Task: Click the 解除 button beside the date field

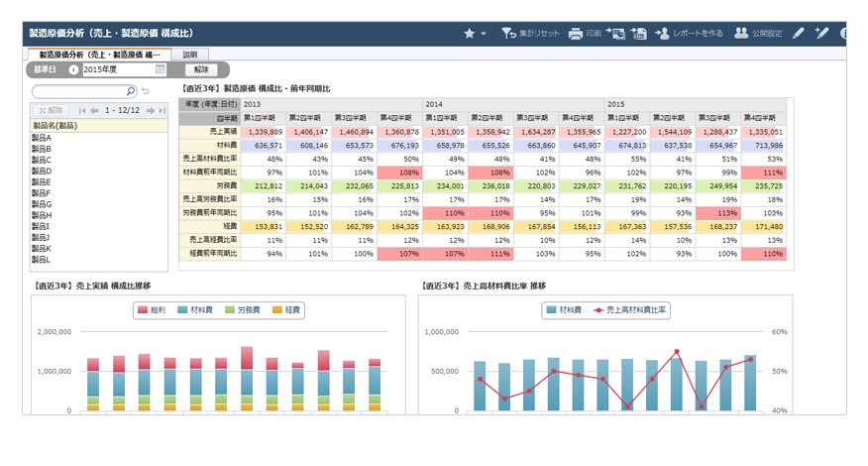Action: pos(201,70)
